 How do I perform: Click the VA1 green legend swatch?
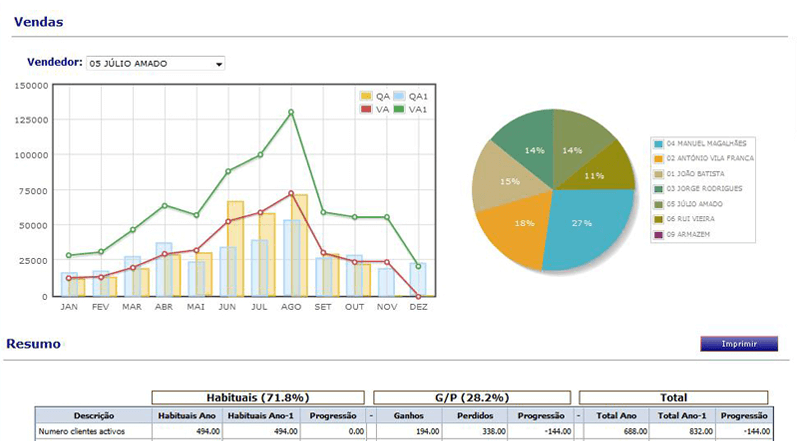click(x=400, y=109)
